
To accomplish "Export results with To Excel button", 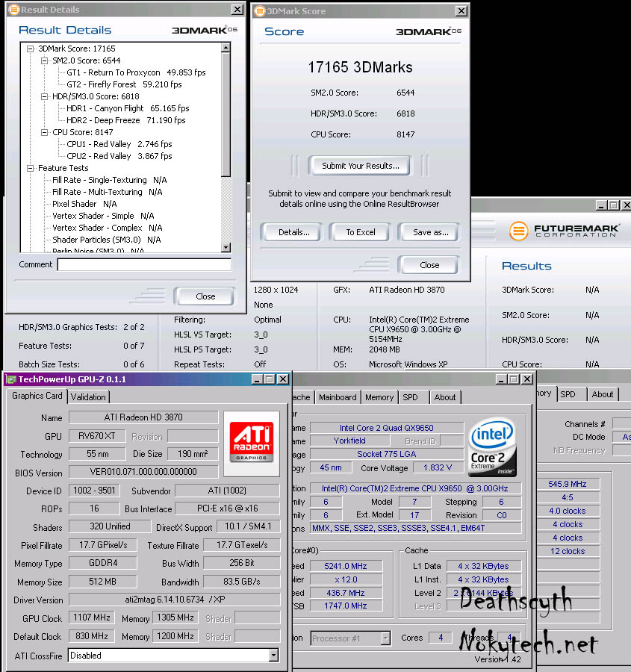I will 361,232.
